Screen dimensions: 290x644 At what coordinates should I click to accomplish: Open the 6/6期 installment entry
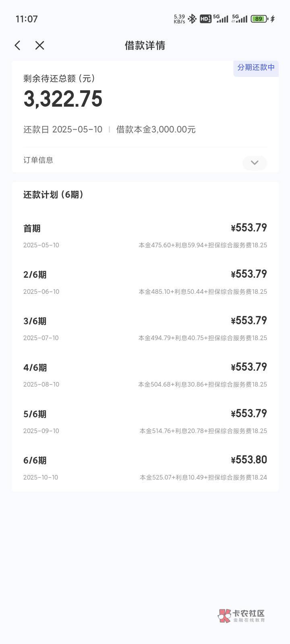click(145, 468)
